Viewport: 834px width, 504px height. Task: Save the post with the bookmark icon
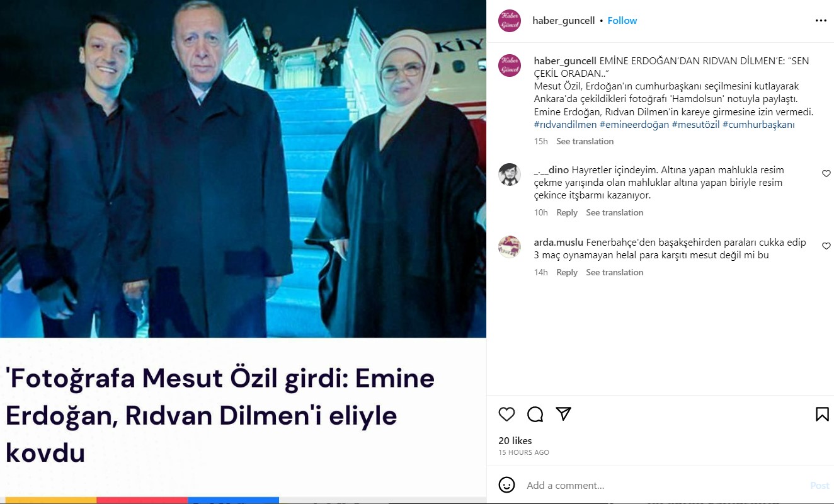822,414
